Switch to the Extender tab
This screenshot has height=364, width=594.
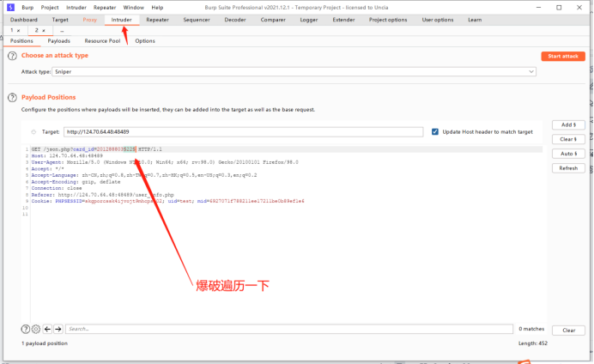pyautogui.click(x=343, y=20)
